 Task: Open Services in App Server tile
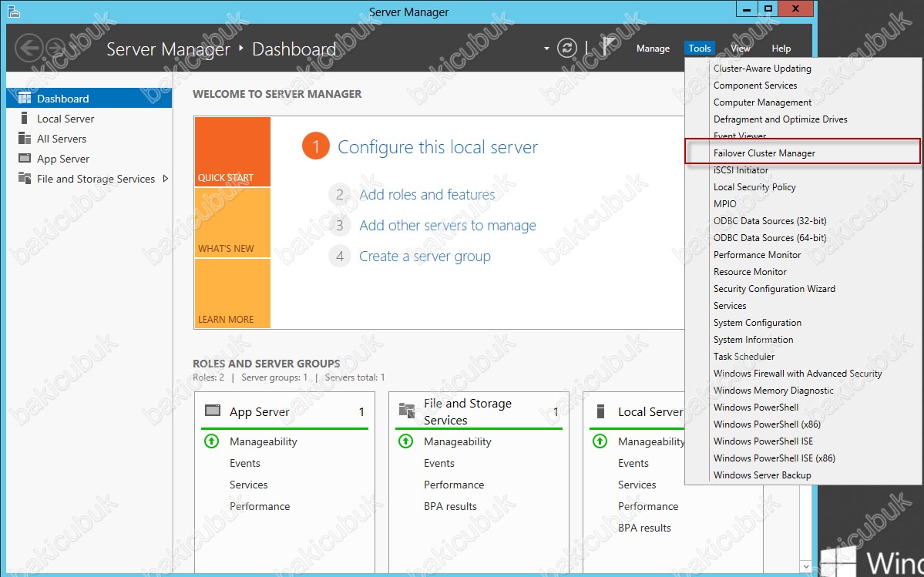(249, 485)
